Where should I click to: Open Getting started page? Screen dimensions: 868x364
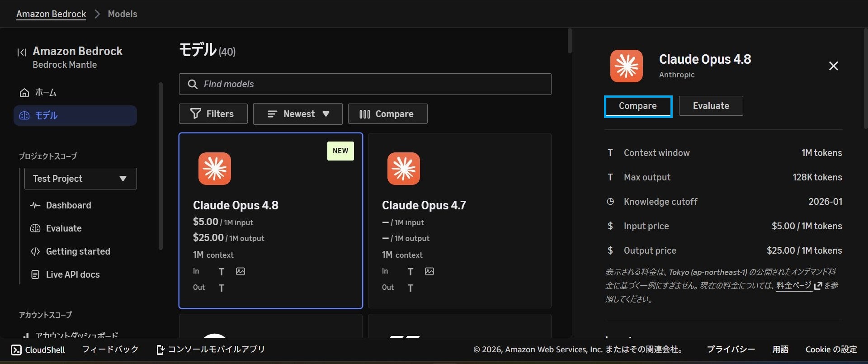click(x=78, y=251)
